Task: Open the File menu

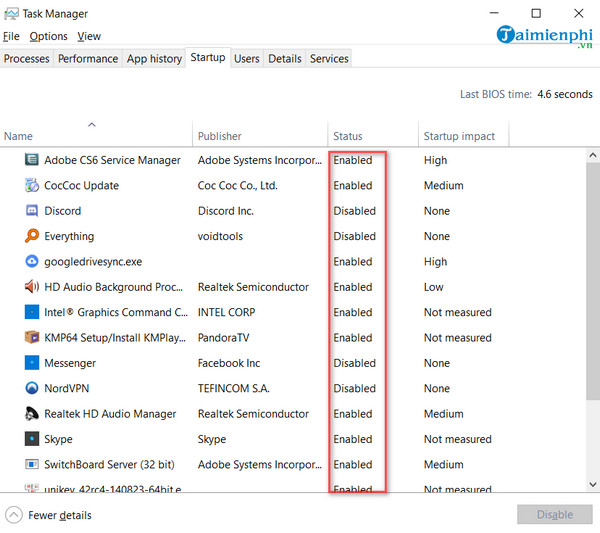Action: 11,36
